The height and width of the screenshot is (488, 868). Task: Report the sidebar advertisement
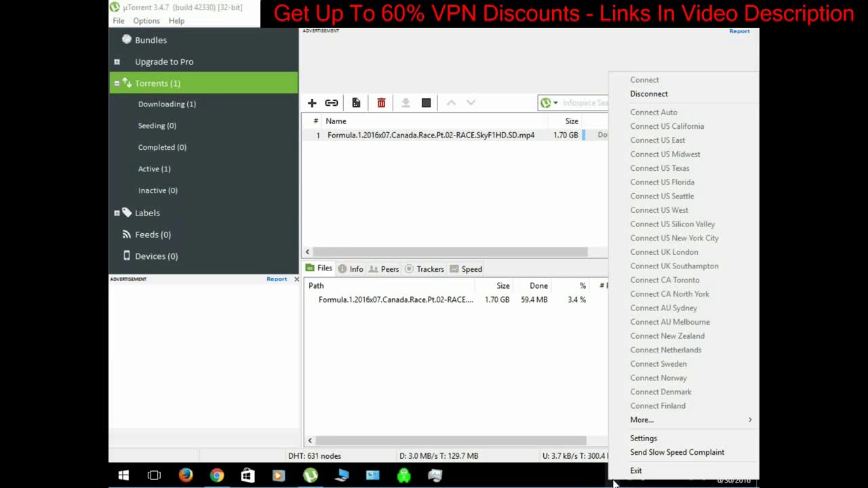pyautogui.click(x=277, y=279)
